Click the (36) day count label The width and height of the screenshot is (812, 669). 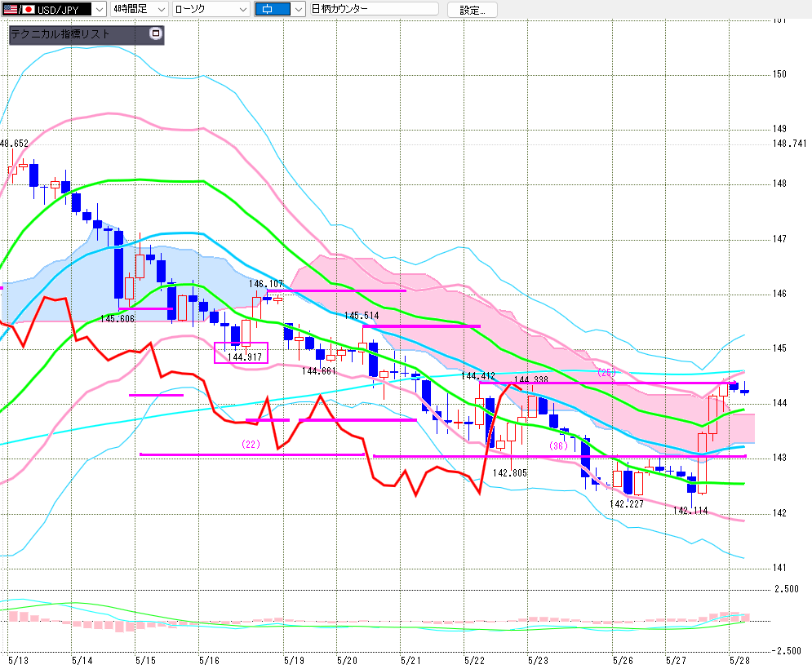(558, 445)
